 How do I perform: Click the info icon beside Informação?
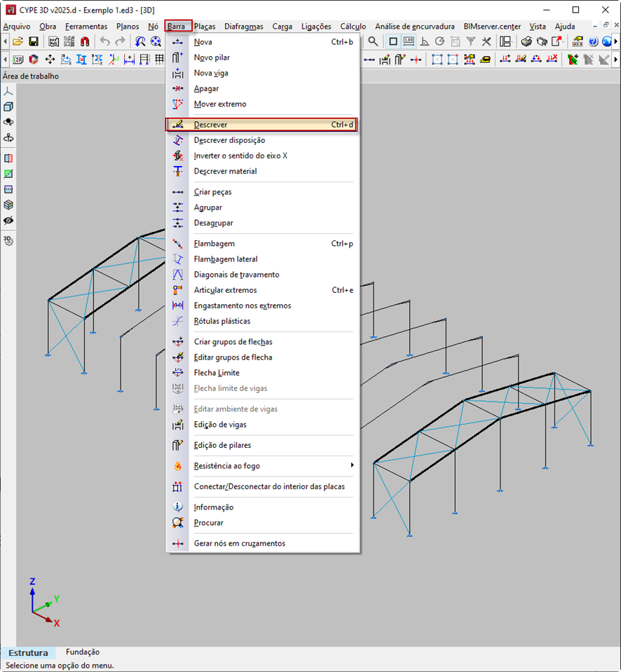point(177,507)
